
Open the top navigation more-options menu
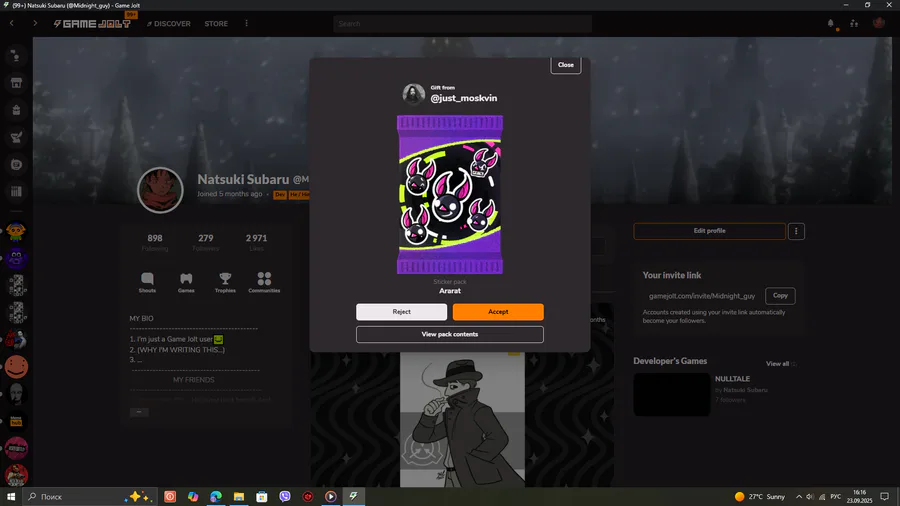(x=246, y=24)
